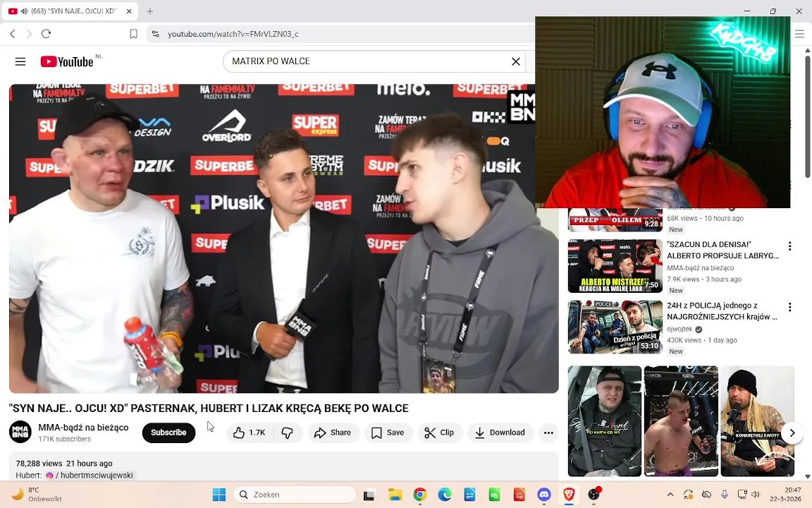This screenshot has width=812, height=508.
Task: Switch to Brave browser in the taskbar
Action: [x=569, y=495]
